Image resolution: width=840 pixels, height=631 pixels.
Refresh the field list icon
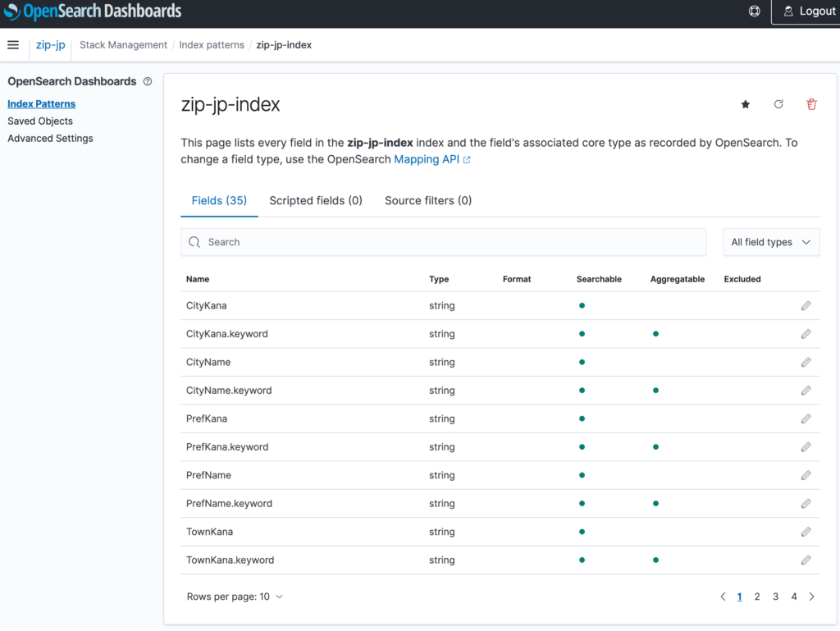[778, 104]
